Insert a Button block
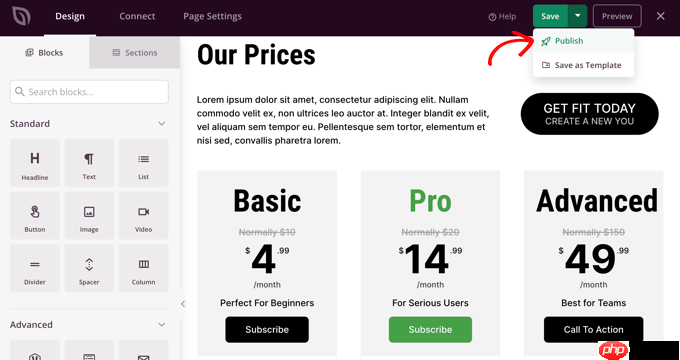 tap(35, 216)
